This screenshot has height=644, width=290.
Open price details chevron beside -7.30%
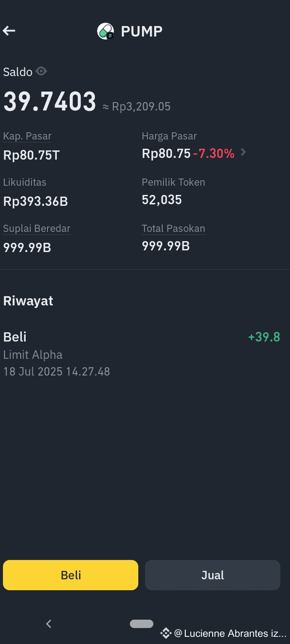(243, 152)
